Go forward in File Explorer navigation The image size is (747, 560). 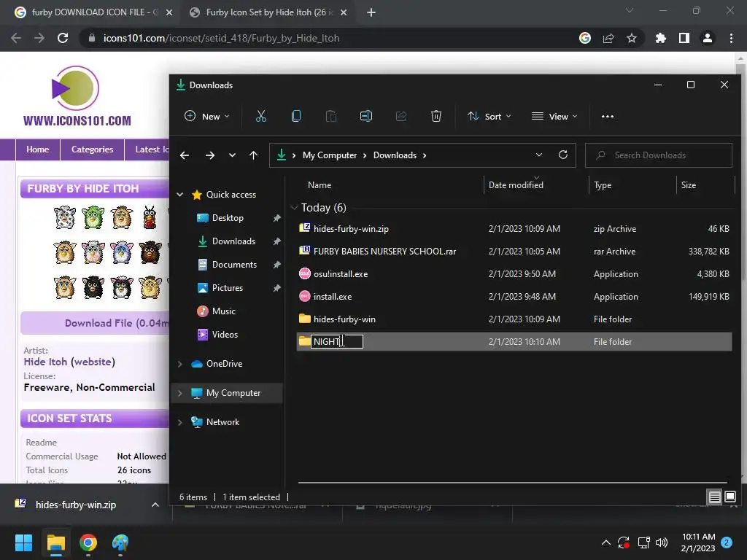209,155
